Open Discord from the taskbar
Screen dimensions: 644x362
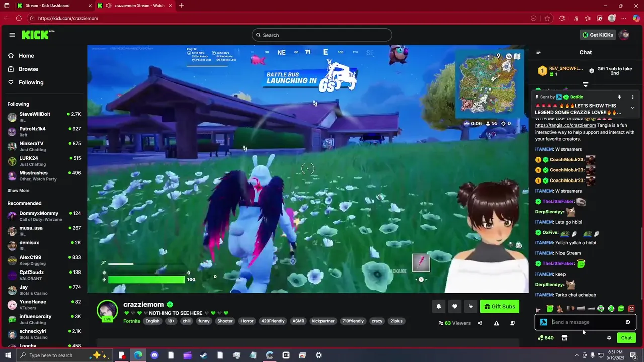[x=154, y=355]
